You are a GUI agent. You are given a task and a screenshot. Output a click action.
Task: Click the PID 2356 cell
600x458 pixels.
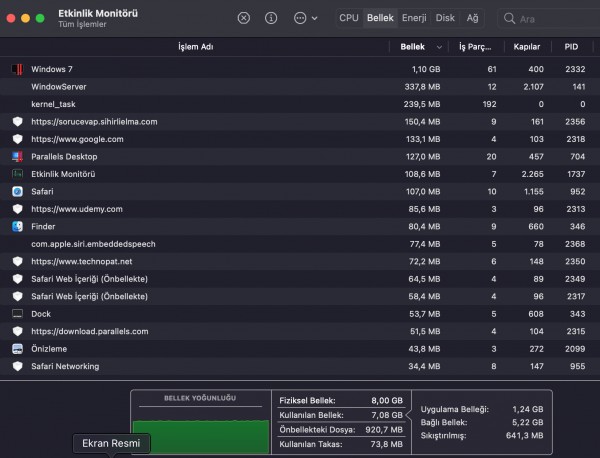tap(575, 122)
